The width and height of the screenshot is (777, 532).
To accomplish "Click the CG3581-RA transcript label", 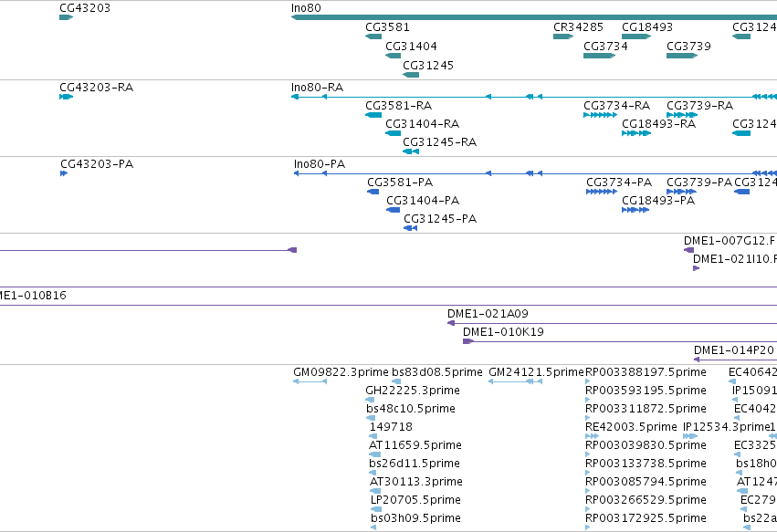I will pyautogui.click(x=399, y=106).
